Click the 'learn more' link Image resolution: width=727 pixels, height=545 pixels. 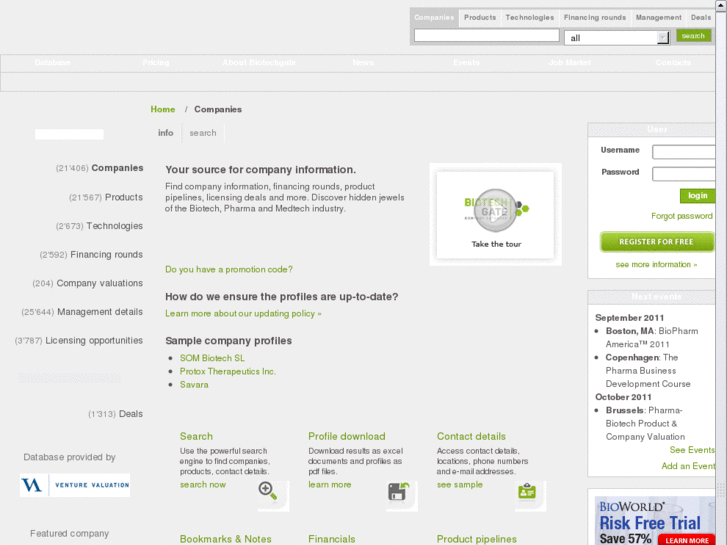coord(330,485)
